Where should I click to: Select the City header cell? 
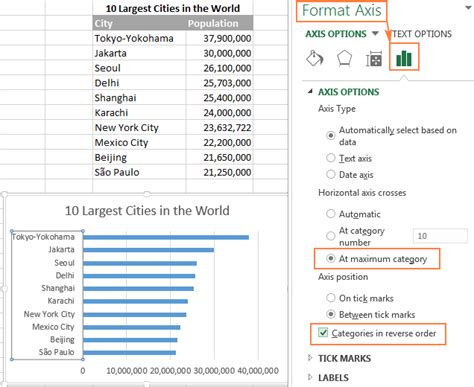[x=139, y=23]
